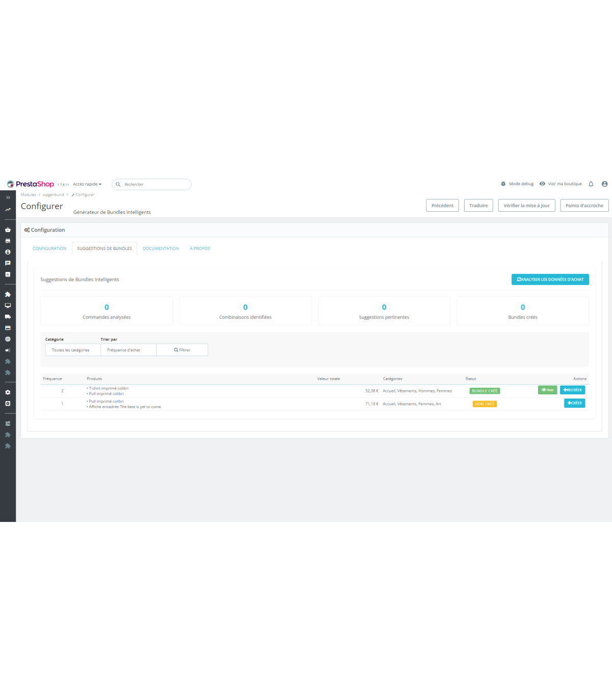Open International via globe icon
The width and height of the screenshot is (612, 700).
tap(8, 339)
